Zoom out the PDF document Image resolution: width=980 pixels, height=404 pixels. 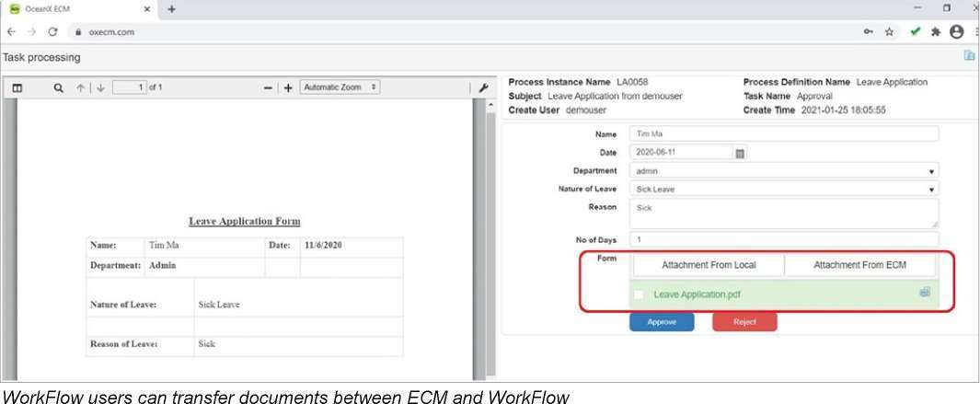coord(268,87)
